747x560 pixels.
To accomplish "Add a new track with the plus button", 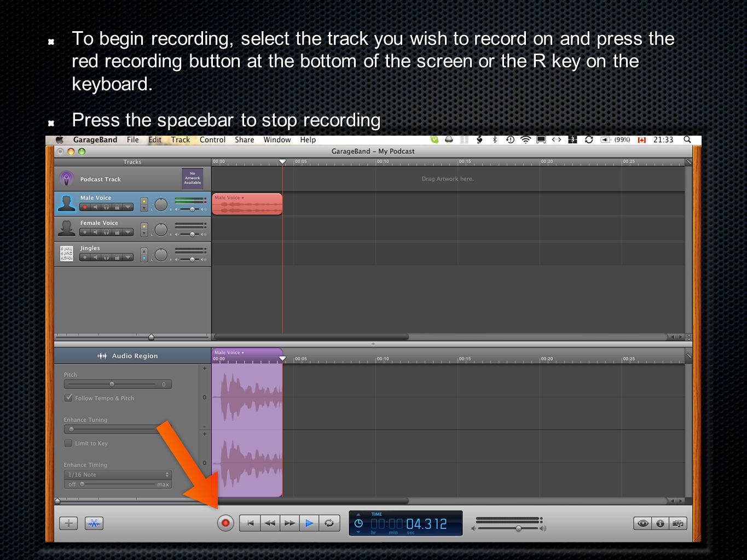I will click(68, 523).
